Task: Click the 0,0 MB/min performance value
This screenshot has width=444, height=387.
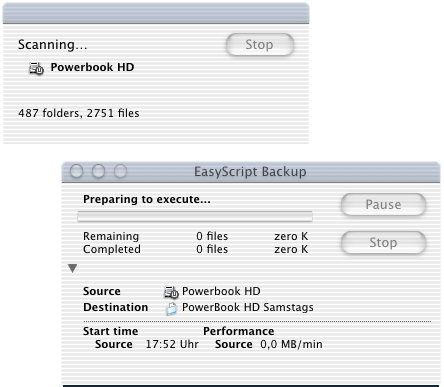Action: tap(291, 344)
